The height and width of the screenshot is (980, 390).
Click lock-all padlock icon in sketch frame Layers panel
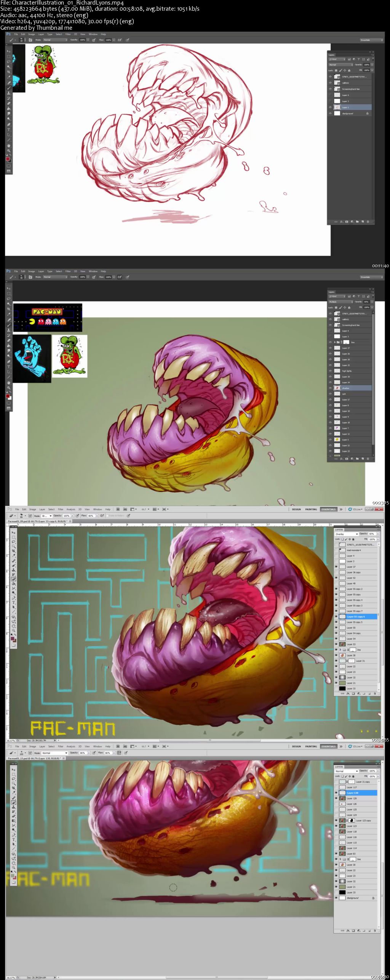click(349, 70)
